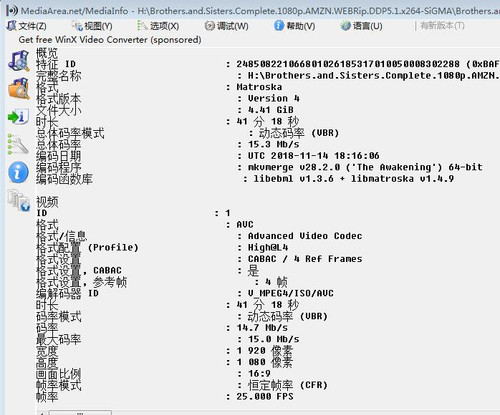Select the 特征 ID value row

(x=368, y=64)
